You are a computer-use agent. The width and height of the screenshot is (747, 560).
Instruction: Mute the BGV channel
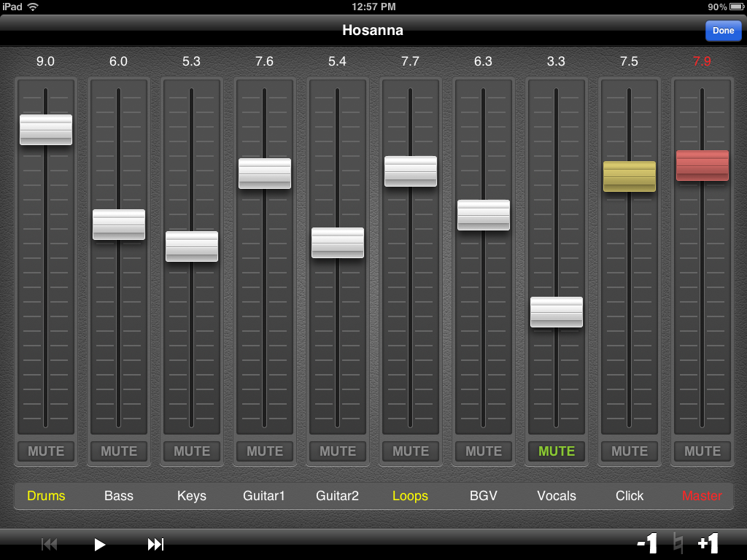pos(483,451)
